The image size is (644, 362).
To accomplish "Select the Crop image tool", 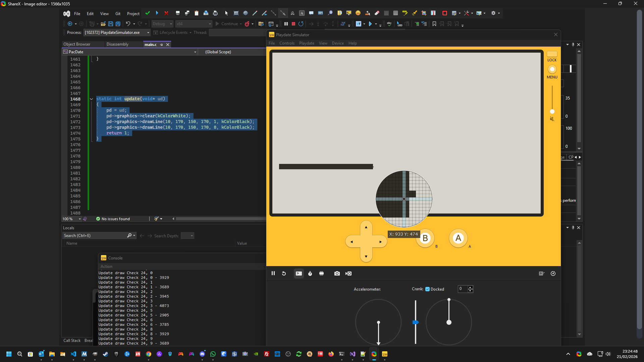I will pos(424,13).
